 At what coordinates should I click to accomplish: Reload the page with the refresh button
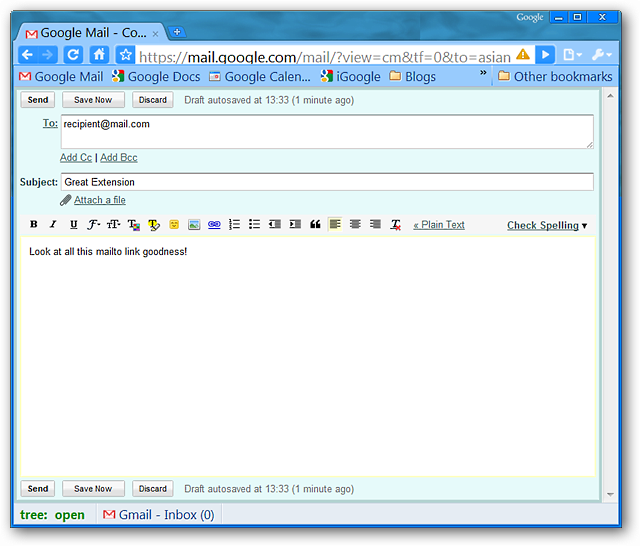tap(73, 55)
